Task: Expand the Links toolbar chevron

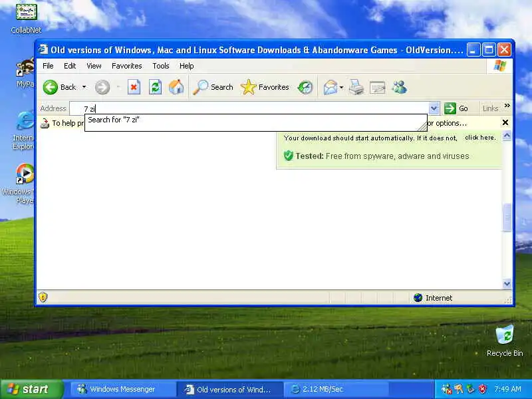Action: [x=507, y=106]
